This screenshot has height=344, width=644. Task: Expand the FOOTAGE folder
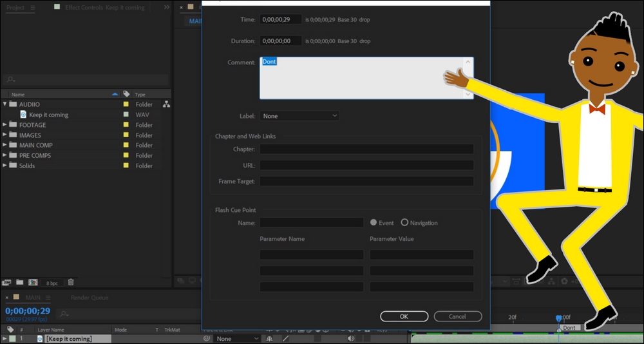(5, 125)
